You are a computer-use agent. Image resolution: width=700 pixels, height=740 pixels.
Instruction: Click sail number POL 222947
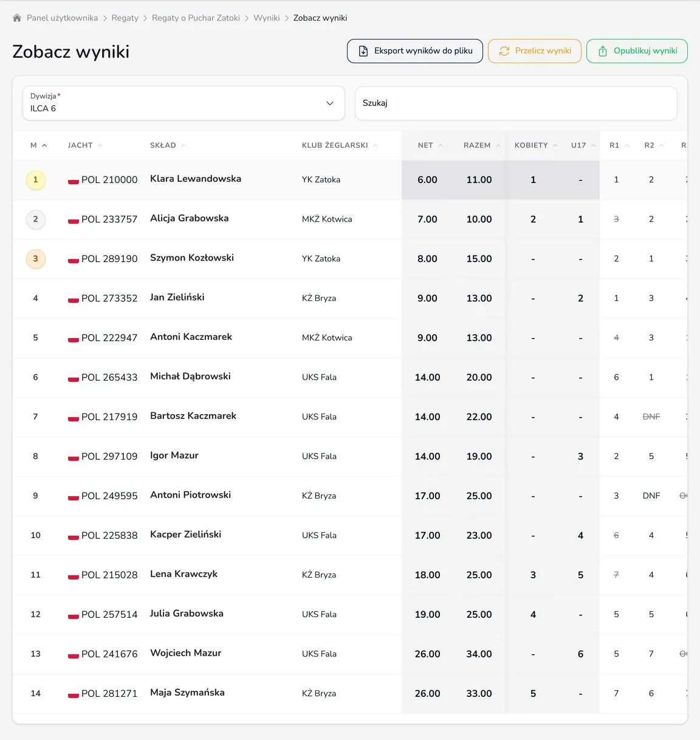[x=109, y=338]
